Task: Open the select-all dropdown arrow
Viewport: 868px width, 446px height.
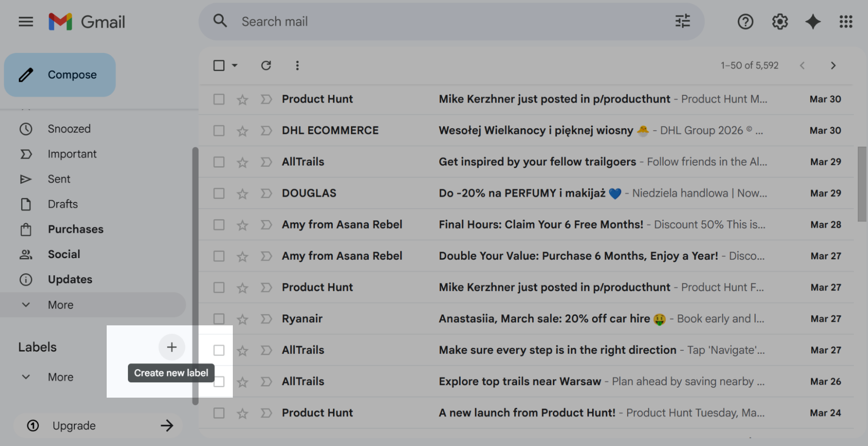Action: pos(235,66)
